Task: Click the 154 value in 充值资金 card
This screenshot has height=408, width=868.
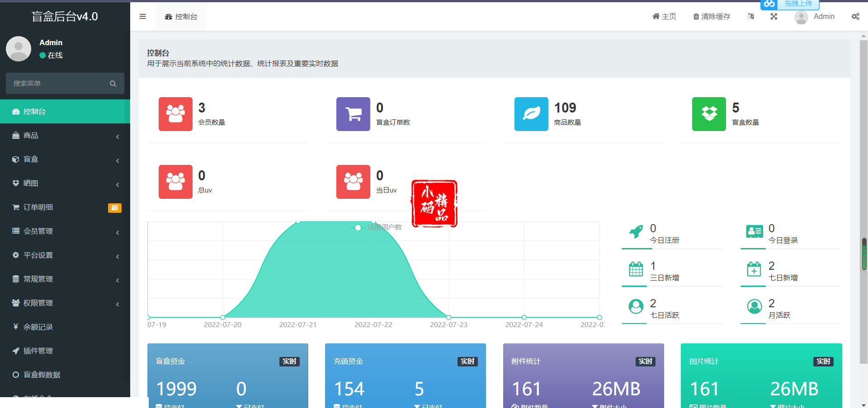Action: [349, 389]
